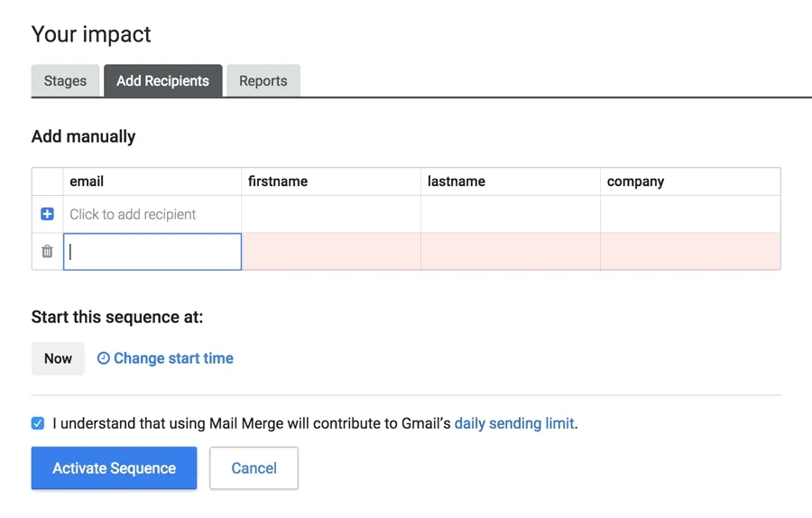This screenshot has width=812, height=518.
Task: Open the Reports tab
Action: (x=263, y=81)
